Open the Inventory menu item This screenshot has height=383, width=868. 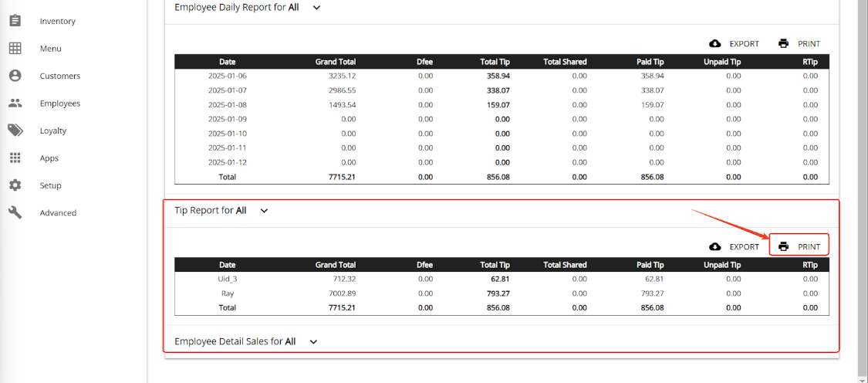(x=58, y=21)
